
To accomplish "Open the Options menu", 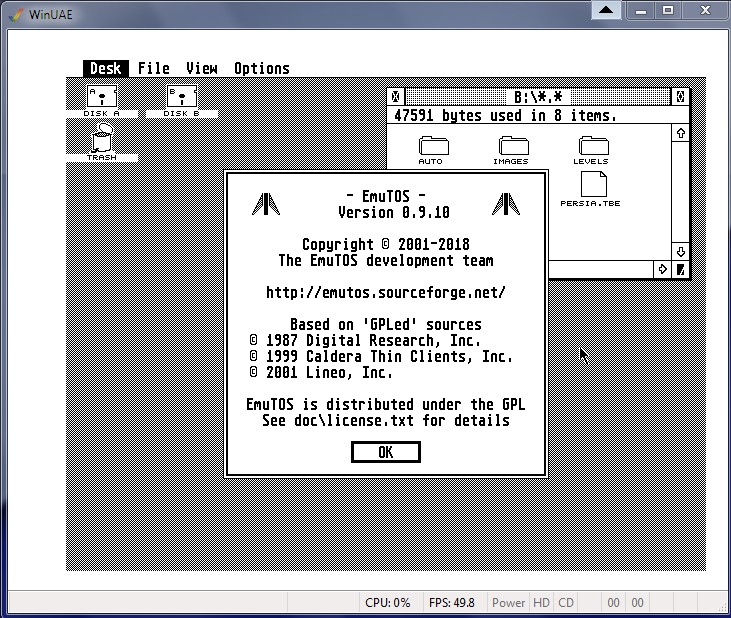I will click(262, 68).
